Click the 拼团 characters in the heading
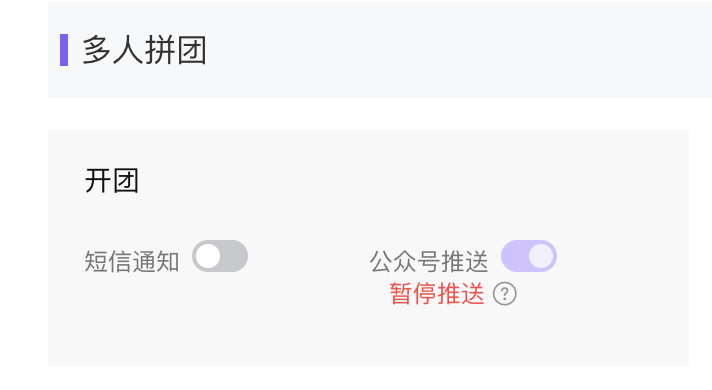This screenshot has height=390, width=712. (x=176, y=50)
